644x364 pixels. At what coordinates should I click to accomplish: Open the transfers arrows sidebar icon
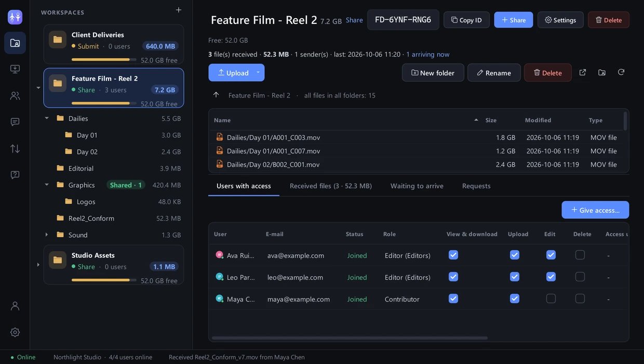click(x=15, y=149)
